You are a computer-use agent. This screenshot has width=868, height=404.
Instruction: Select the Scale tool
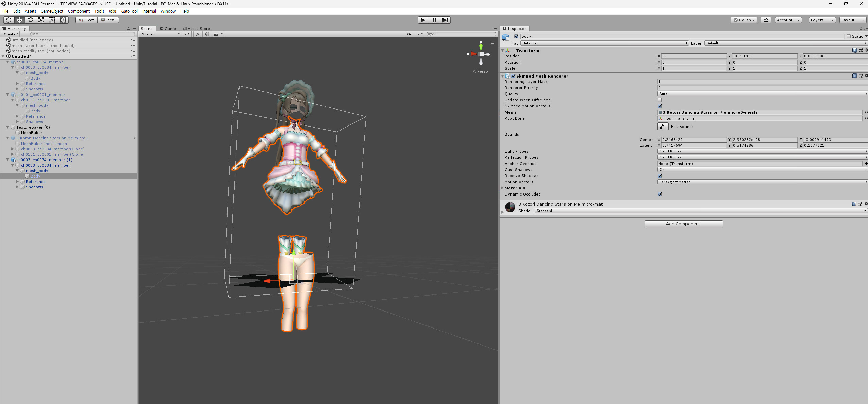pos(41,20)
